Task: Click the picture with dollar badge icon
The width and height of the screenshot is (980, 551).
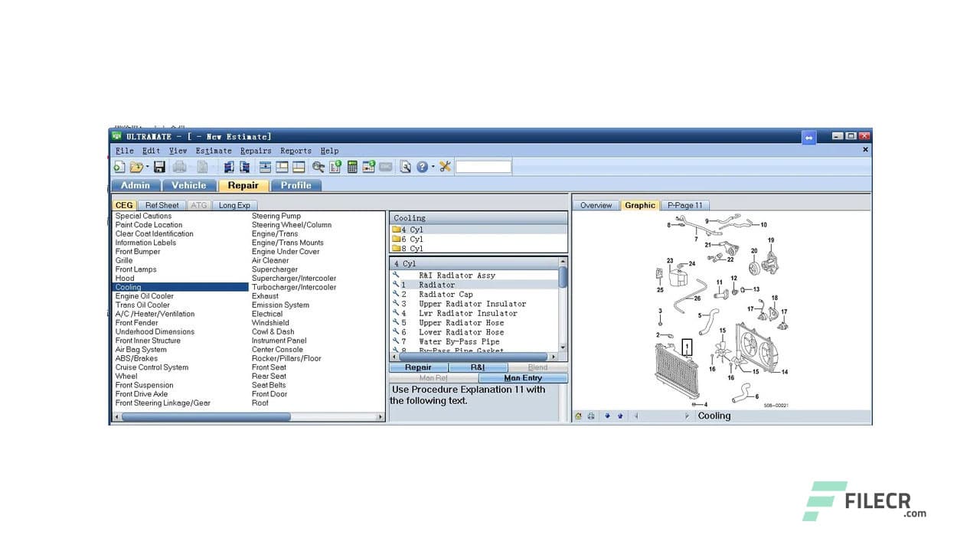Action: (369, 167)
